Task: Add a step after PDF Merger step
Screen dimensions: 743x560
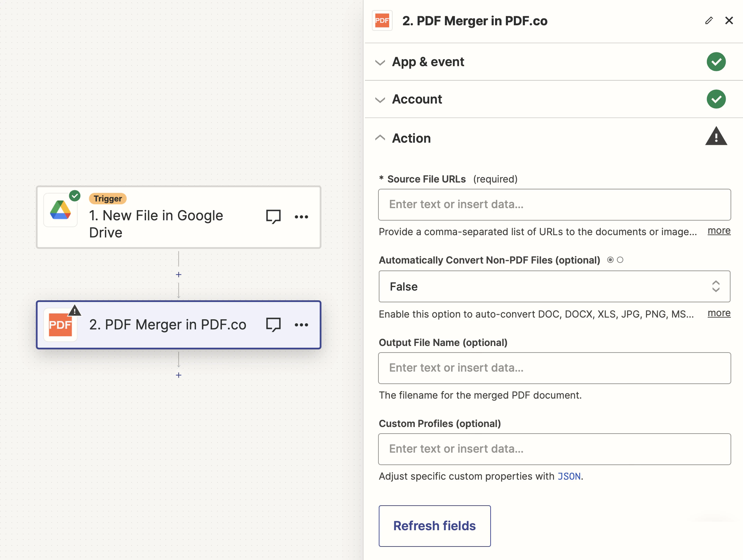Action: [179, 375]
